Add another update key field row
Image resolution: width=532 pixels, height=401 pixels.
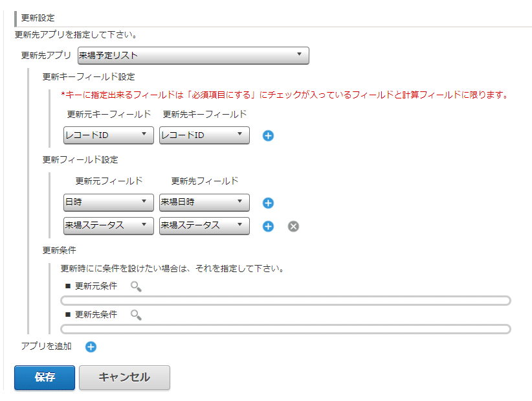coord(268,136)
